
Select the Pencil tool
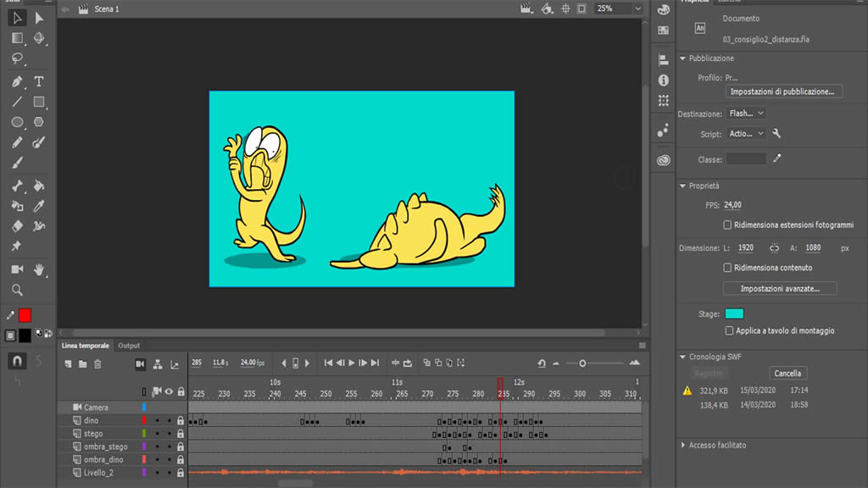pyautogui.click(x=17, y=142)
